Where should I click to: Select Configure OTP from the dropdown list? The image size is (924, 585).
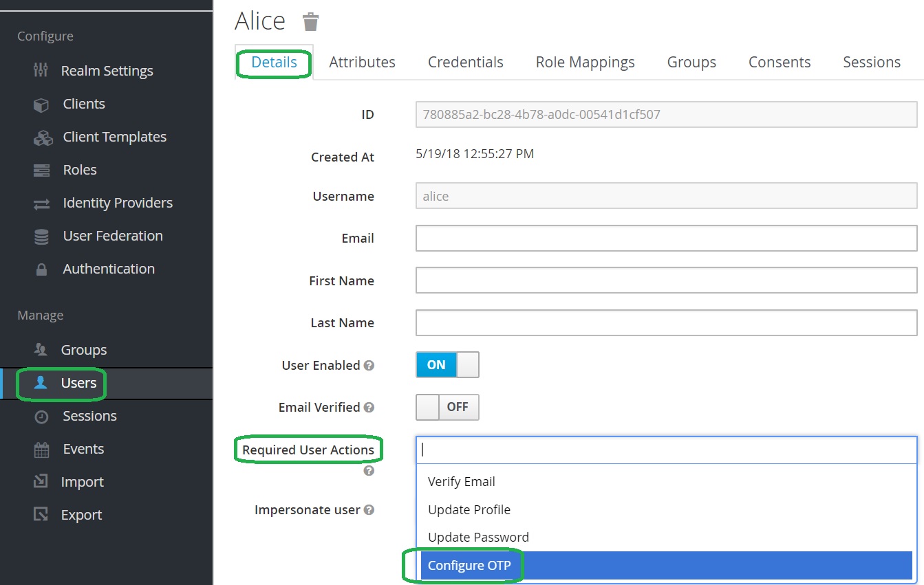coord(469,565)
